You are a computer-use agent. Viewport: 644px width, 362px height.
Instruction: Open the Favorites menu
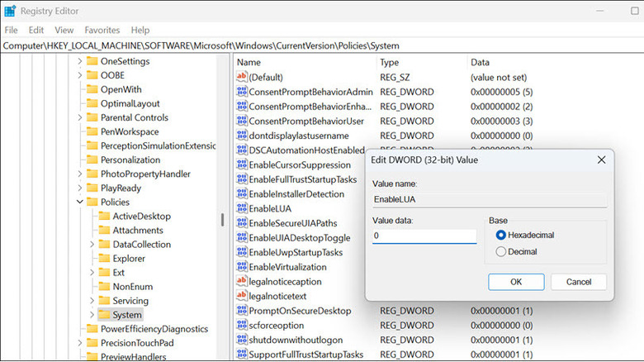[x=102, y=30]
